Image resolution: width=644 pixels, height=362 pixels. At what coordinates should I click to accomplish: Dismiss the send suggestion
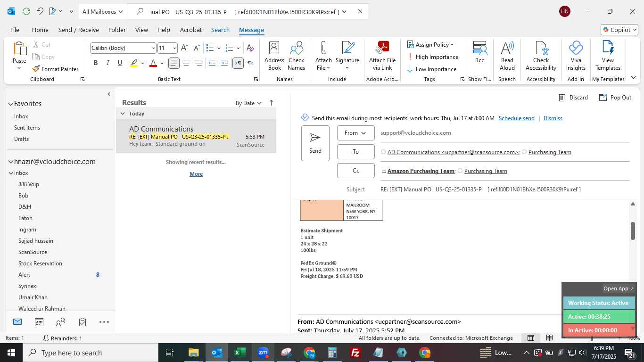(x=553, y=118)
